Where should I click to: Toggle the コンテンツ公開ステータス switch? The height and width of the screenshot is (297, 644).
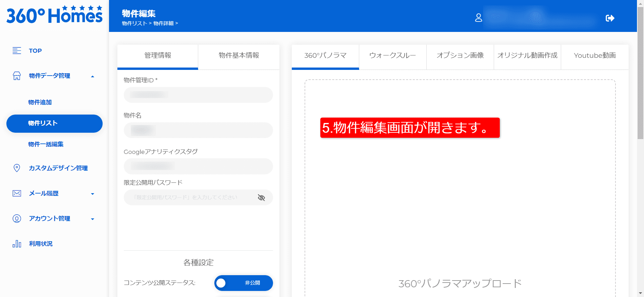pos(244,283)
